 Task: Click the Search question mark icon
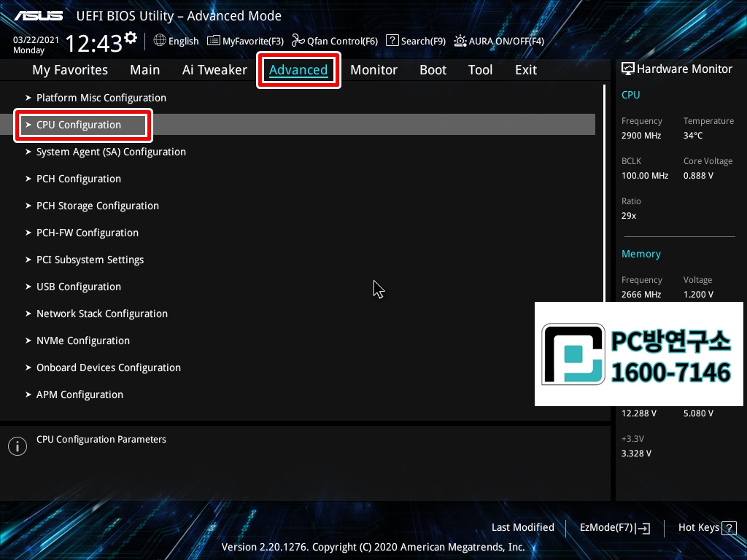click(392, 41)
